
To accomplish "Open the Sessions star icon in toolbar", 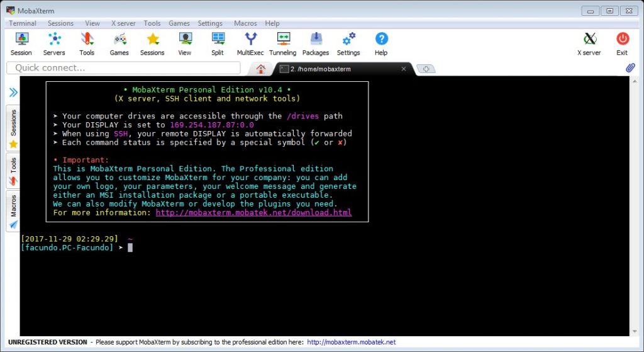I will coord(152,44).
